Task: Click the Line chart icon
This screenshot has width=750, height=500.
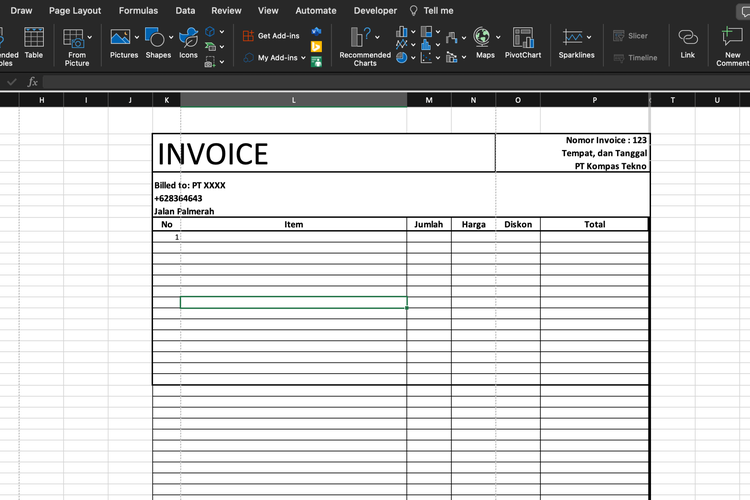Action: pyautogui.click(x=402, y=44)
